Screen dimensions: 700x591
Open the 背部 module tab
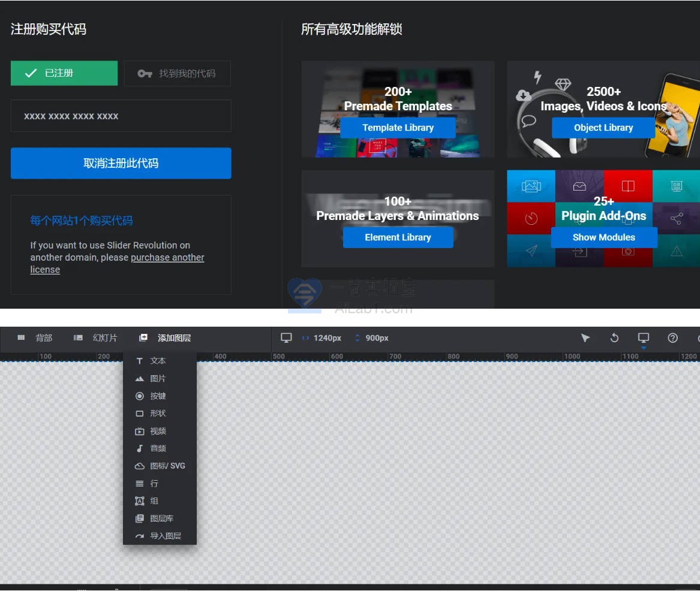click(44, 338)
